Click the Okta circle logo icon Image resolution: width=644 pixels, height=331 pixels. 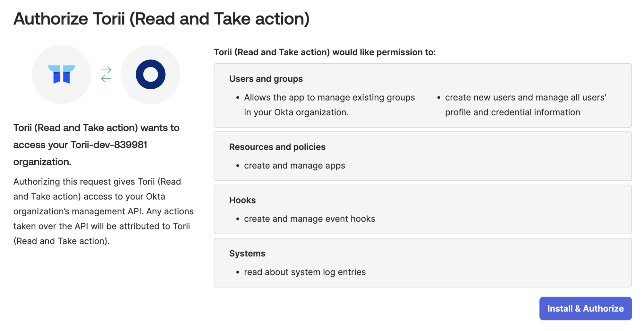(x=151, y=74)
